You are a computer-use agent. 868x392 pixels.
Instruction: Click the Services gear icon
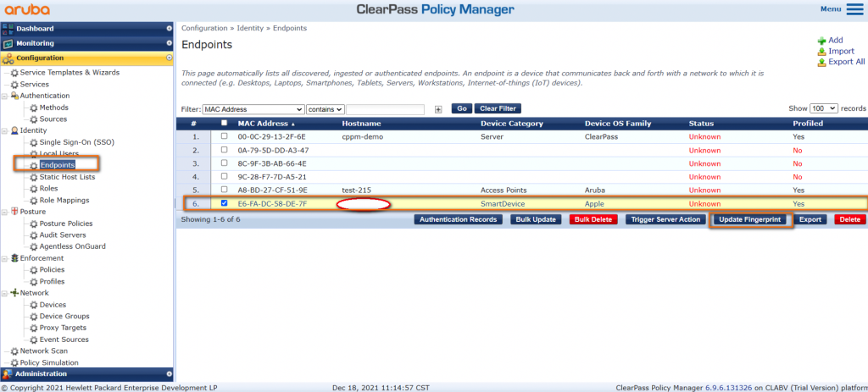15,85
